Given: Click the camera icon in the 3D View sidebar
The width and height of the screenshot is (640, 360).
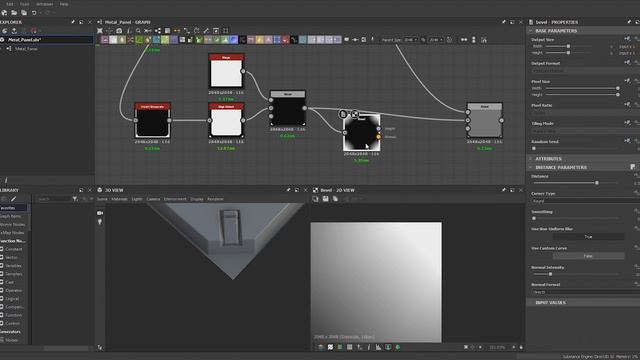Looking at the screenshot, I should 100,213.
